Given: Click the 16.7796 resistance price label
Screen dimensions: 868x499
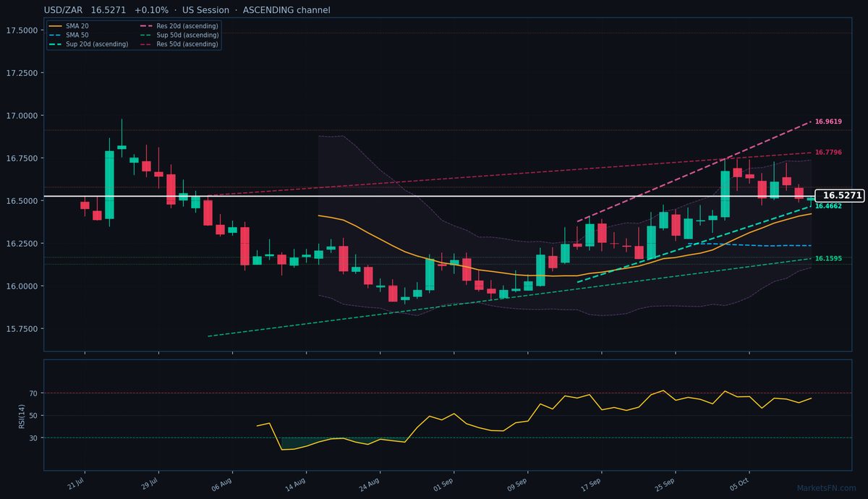Looking at the screenshot, I should click(828, 153).
